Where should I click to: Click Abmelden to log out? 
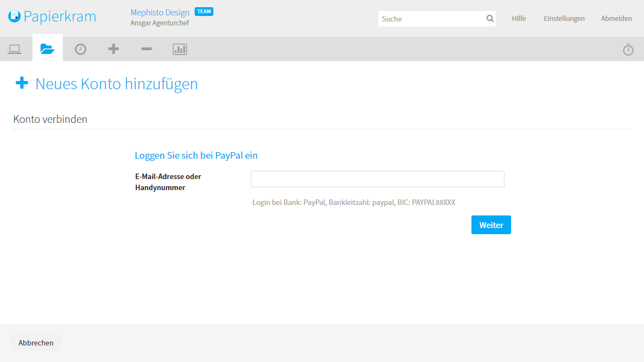pos(616,19)
